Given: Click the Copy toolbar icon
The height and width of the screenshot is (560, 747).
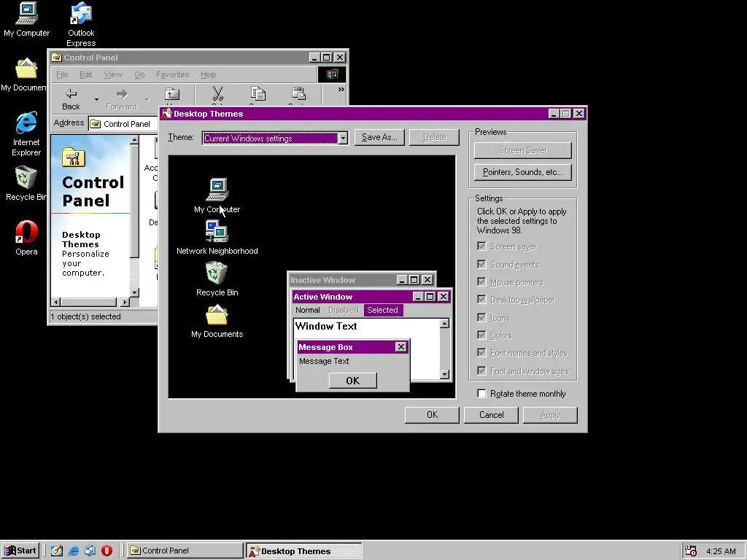Looking at the screenshot, I should 258,94.
